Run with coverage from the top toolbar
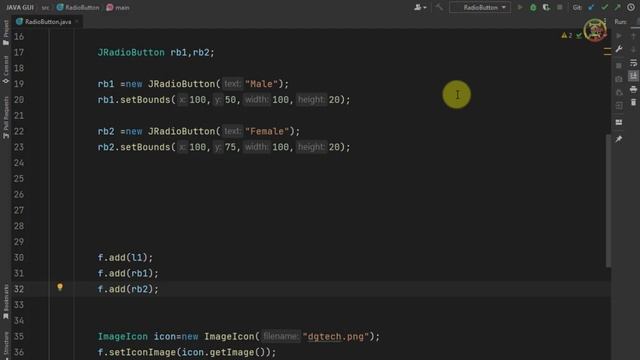 [546, 7]
